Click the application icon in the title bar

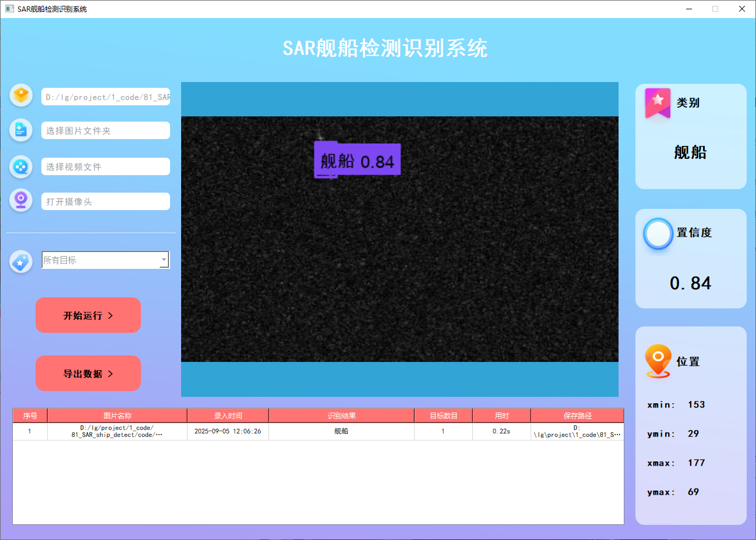(x=9, y=9)
